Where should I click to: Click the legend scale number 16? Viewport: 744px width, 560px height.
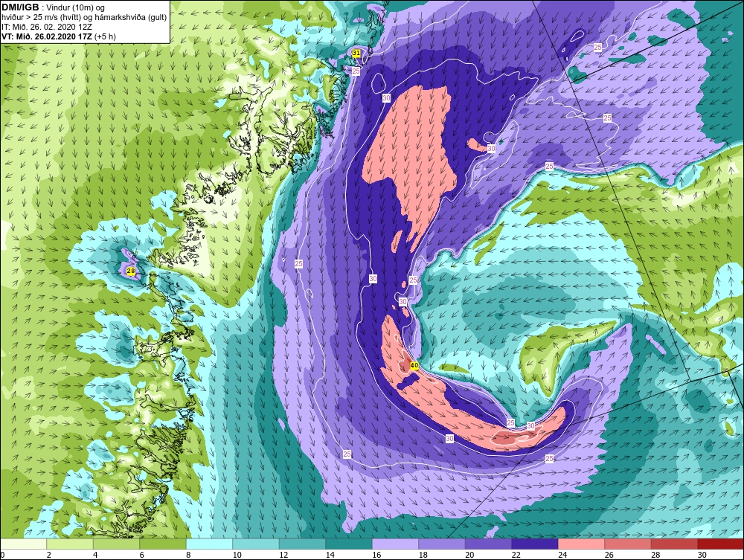coord(376,555)
